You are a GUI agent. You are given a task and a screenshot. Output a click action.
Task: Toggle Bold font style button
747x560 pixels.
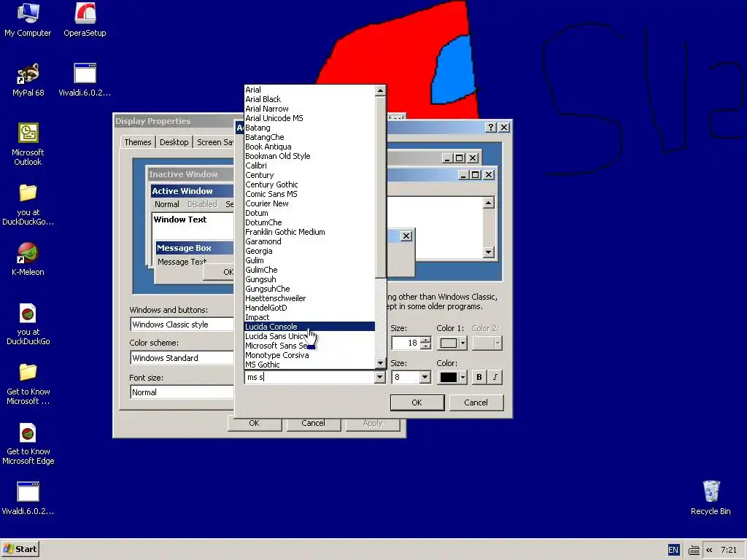tap(479, 377)
